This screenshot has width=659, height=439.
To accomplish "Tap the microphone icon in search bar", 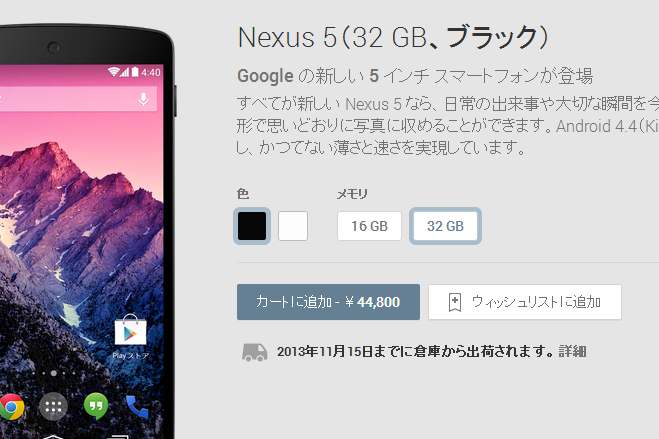I will 143,99.
